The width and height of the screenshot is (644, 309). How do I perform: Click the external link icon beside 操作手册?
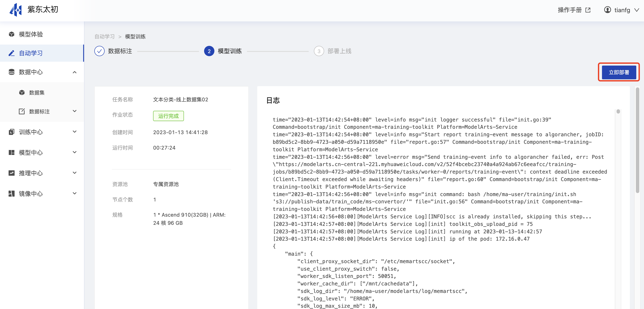click(x=588, y=10)
